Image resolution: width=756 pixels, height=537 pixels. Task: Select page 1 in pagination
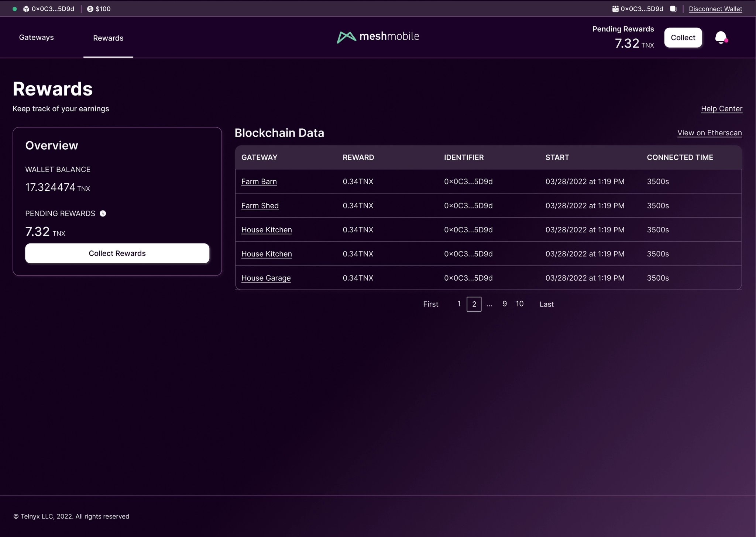[458, 304]
